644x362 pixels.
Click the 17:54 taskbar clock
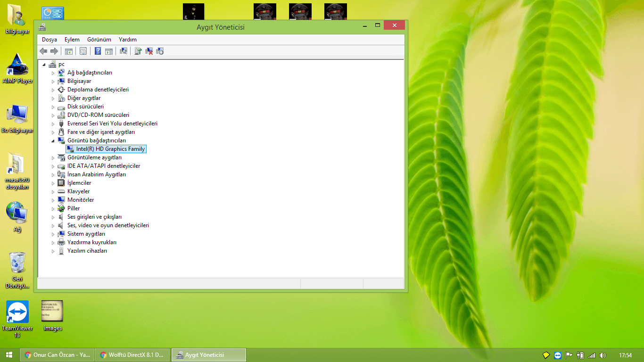click(x=625, y=355)
